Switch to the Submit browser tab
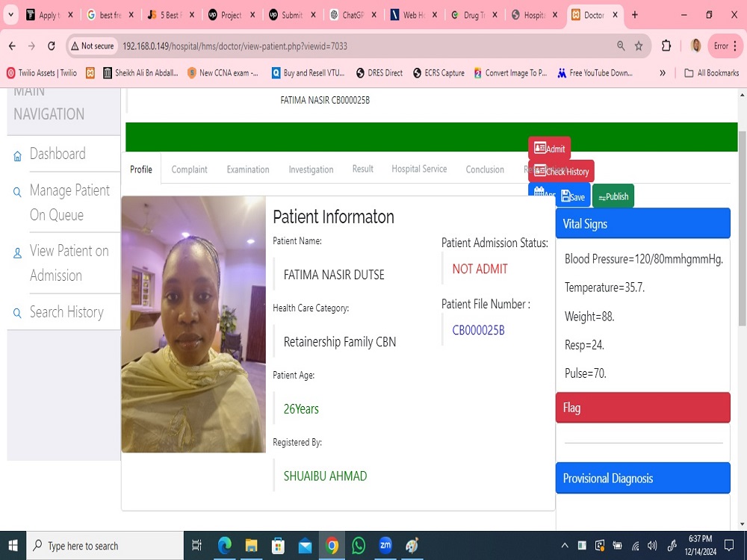 [293, 15]
